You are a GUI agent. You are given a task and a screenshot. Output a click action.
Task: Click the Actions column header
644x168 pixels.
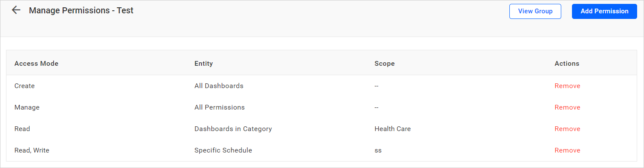coord(567,64)
